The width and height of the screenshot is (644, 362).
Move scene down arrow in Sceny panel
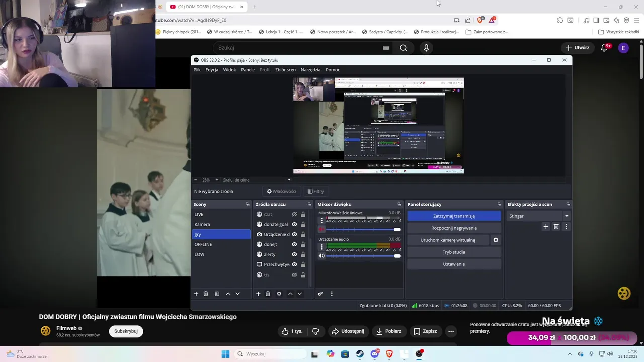[238, 294]
